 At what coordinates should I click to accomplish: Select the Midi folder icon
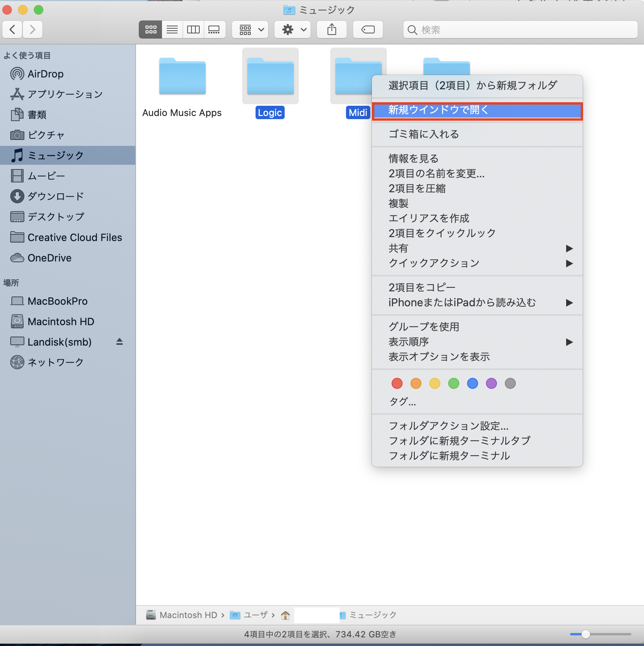pos(353,77)
